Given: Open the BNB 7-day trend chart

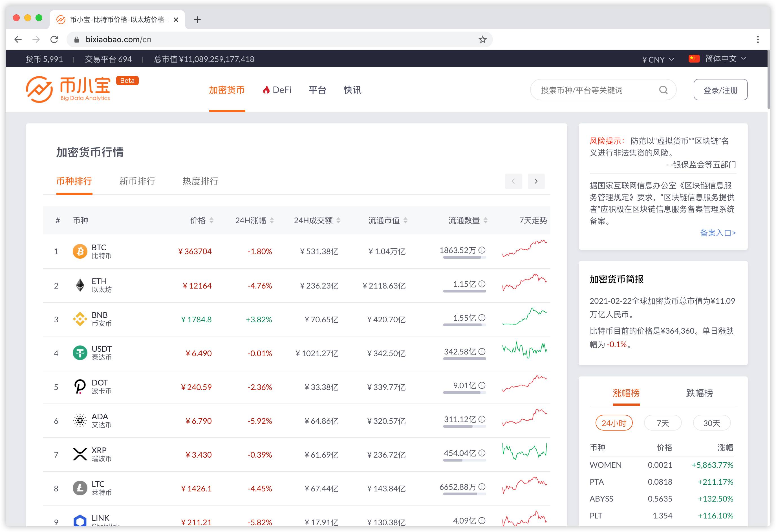Looking at the screenshot, I should tap(524, 316).
